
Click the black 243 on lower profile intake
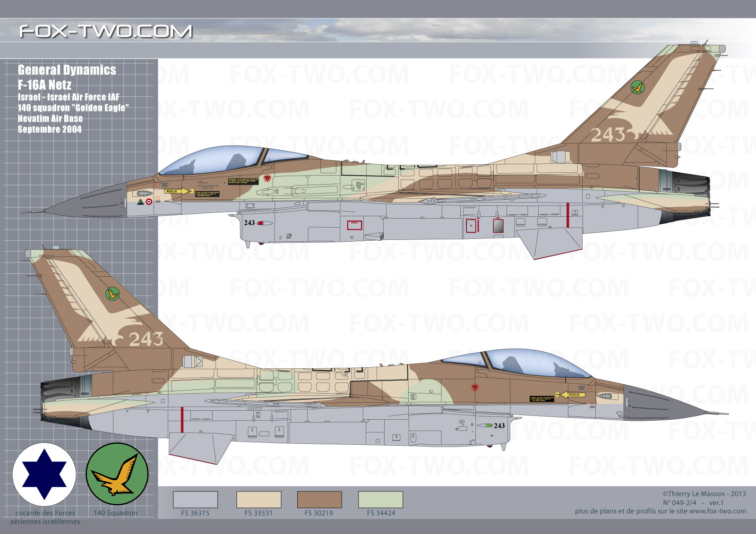coord(499,426)
